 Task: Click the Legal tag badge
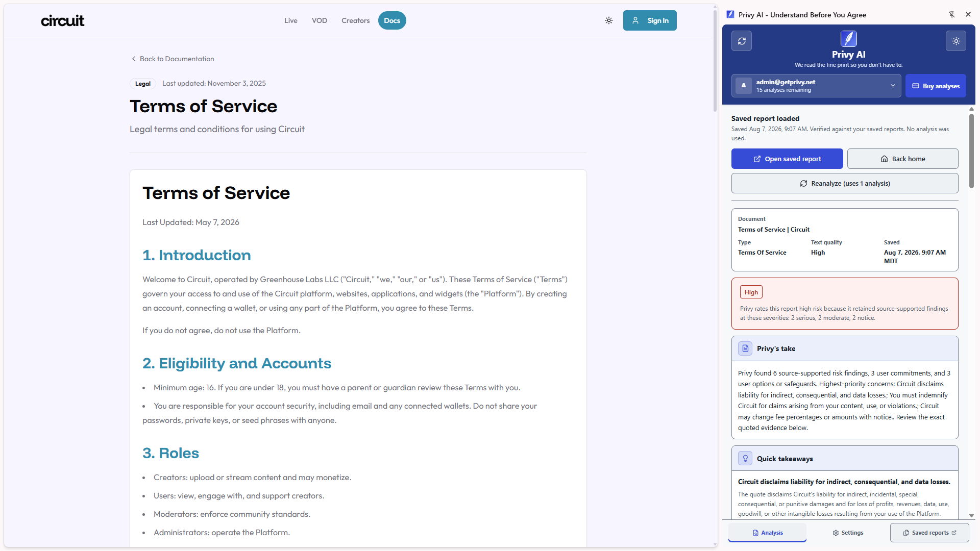point(143,84)
